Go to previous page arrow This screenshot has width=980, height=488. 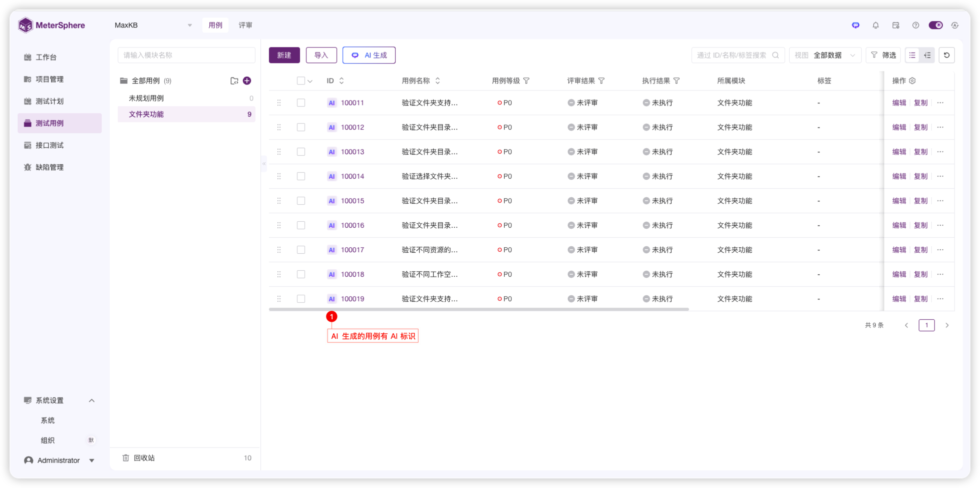(x=906, y=325)
